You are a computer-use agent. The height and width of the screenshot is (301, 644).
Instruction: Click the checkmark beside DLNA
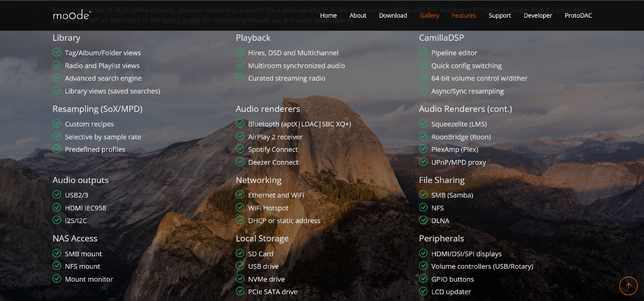tap(423, 220)
